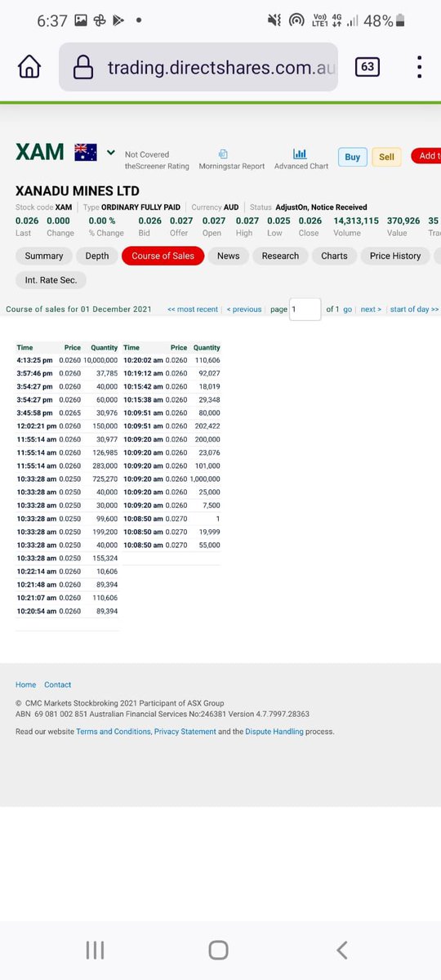Expand the dropdown chevron beside the flag
The width and height of the screenshot is (441, 980).
[x=111, y=151]
